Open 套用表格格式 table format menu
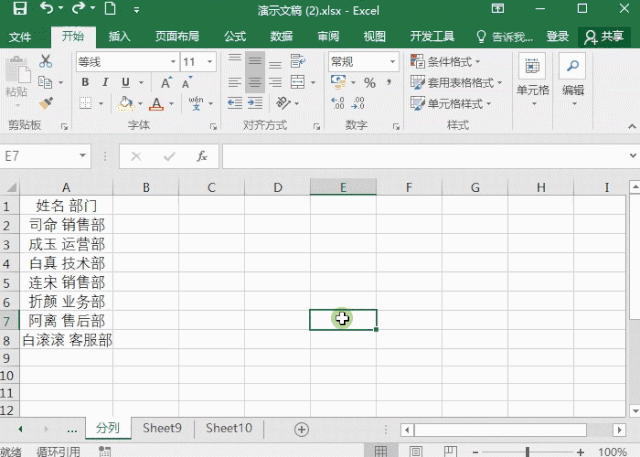 pos(456,83)
